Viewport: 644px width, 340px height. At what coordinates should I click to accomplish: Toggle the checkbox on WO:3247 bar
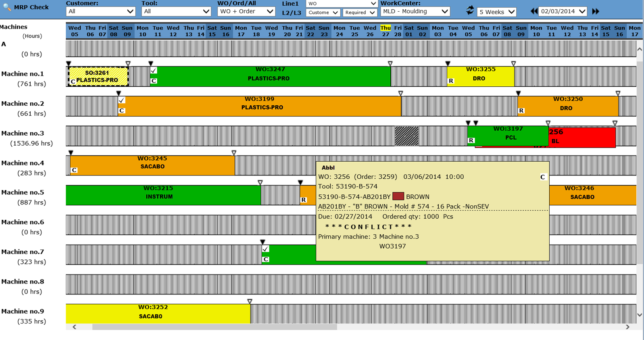(154, 71)
